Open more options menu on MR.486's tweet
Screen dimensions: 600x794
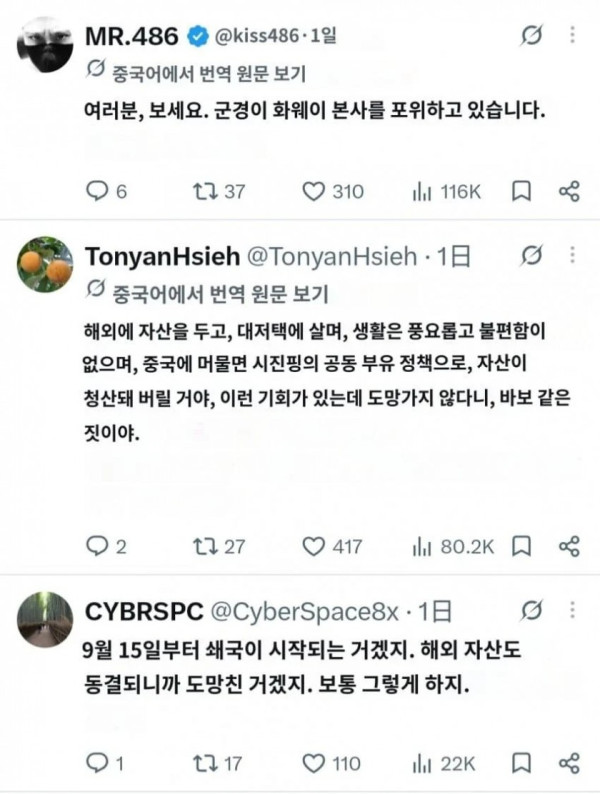pos(572,35)
